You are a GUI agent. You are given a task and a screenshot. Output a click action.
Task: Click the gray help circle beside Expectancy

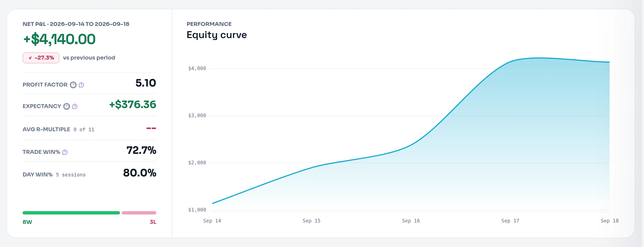[x=67, y=106]
